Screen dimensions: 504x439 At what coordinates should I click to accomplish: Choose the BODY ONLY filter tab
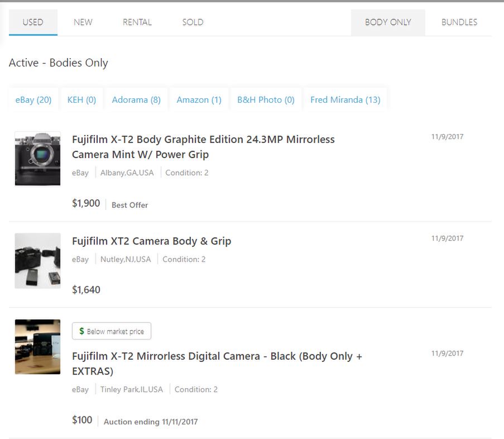(388, 22)
